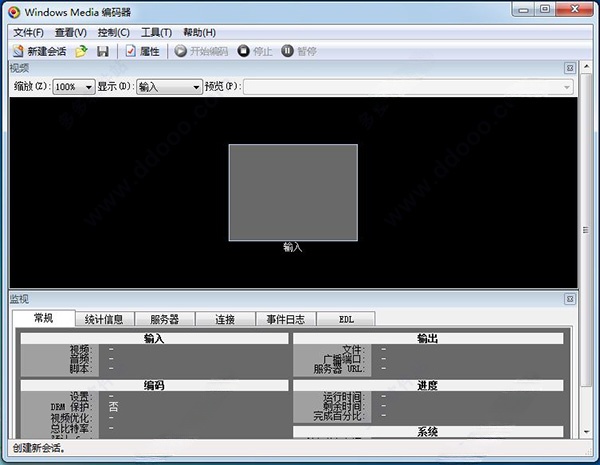The height and width of the screenshot is (465, 600).
Task: Start encoding with 开始编码 button
Action: coord(201,51)
